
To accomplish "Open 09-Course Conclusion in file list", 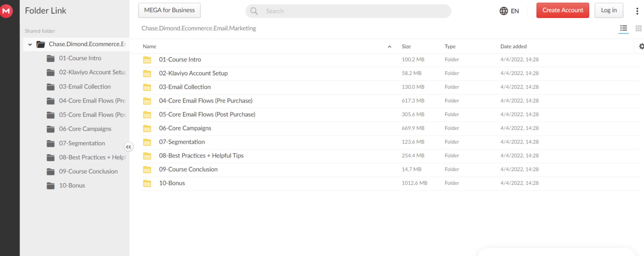I will point(188,169).
